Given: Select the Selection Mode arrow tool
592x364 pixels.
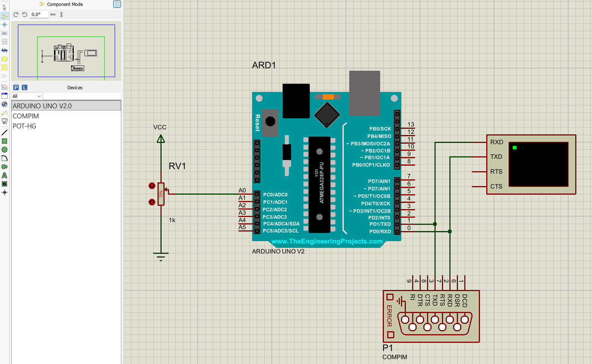Looking at the screenshot, I should pos(4,7).
